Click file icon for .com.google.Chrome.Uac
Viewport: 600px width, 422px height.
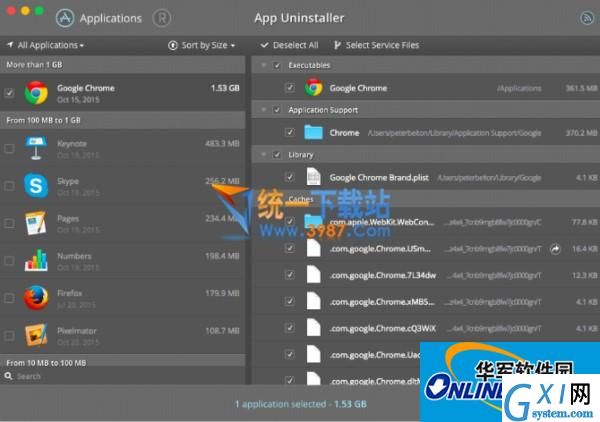click(313, 354)
